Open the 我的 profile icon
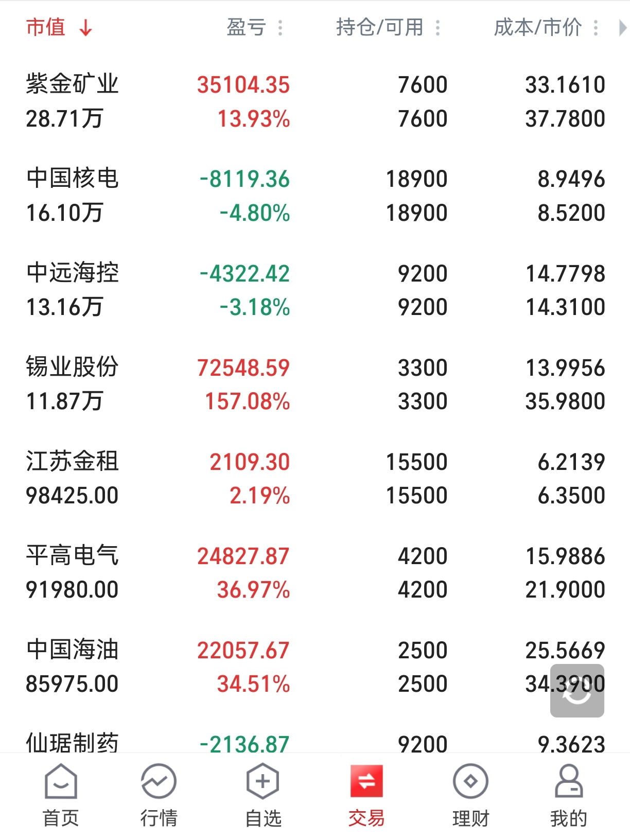 pos(569,781)
